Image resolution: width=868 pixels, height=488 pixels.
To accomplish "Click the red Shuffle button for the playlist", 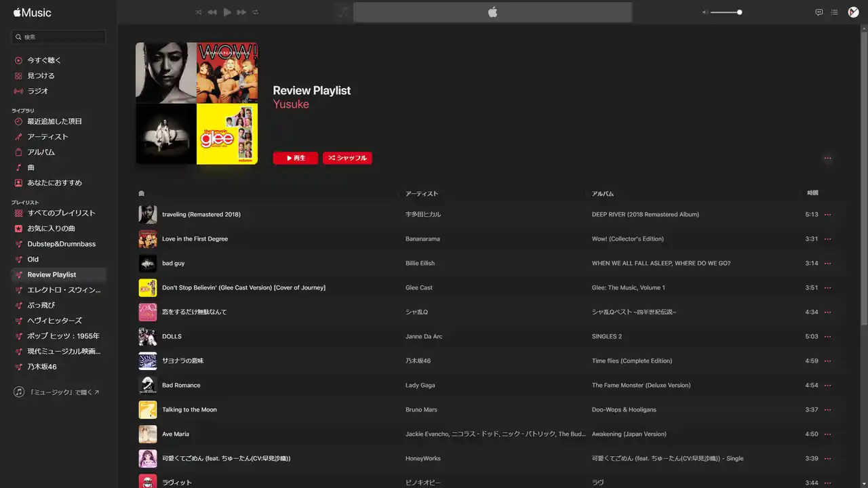I will coord(347,158).
